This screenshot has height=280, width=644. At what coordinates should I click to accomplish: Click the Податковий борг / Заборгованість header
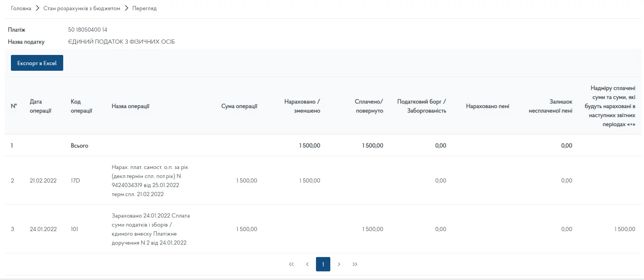[422, 106]
